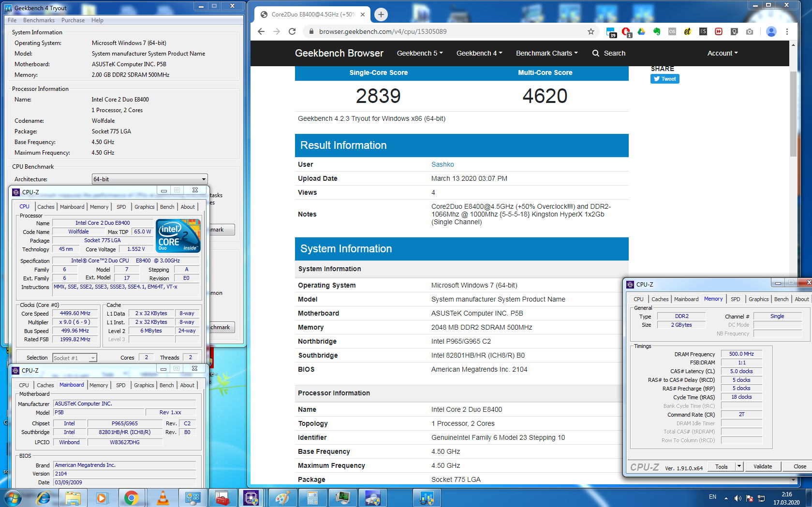The image size is (812, 507).
Task: Switch to Caches tab in the top CPU-Z window
Action: click(x=46, y=207)
